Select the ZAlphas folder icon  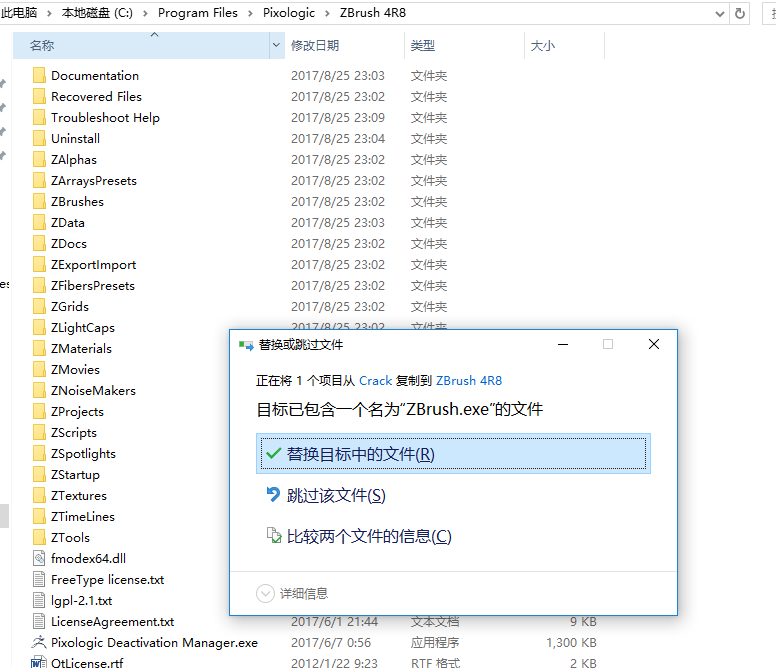click(x=40, y=160)
